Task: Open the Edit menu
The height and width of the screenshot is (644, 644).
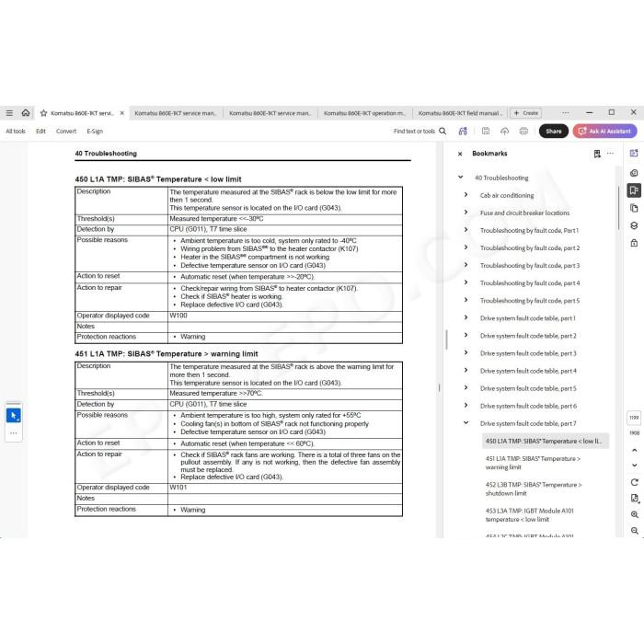Action: point(40,131)
